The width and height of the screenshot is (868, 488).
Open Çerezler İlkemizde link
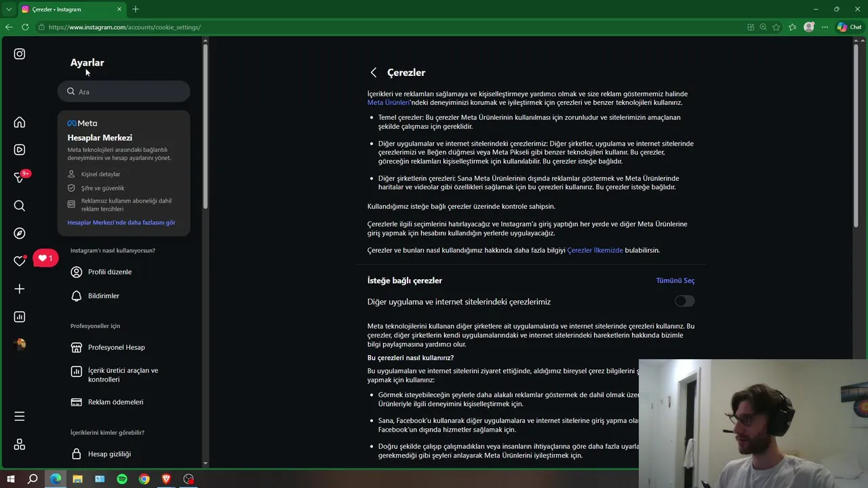tap(595, 250)
